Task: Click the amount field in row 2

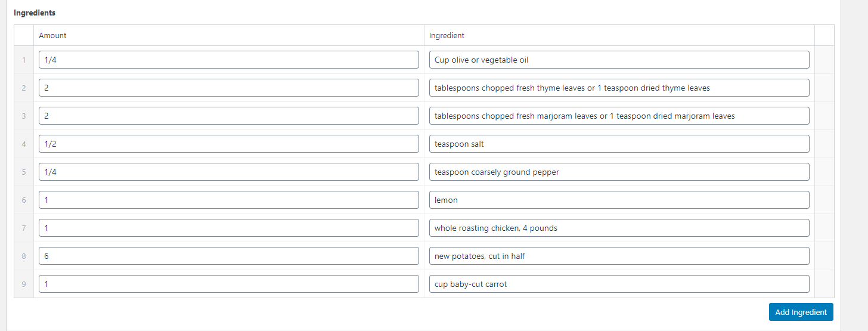Action: 228,88
